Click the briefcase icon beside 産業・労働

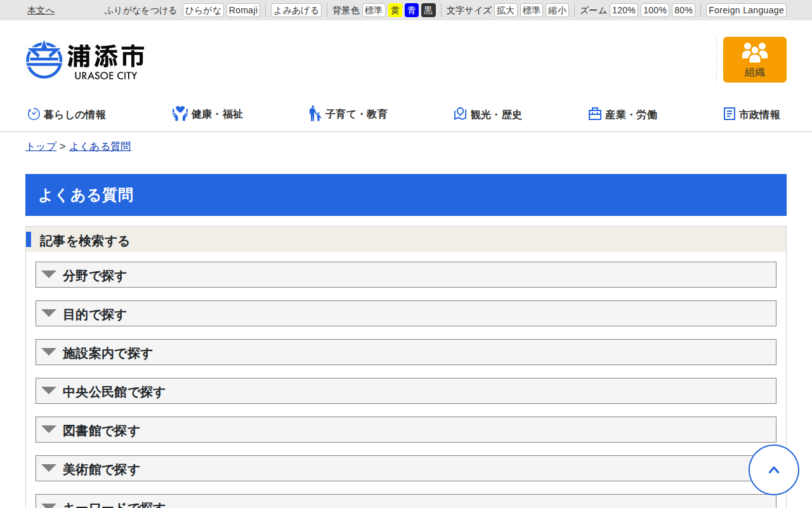[x=595, y=114]
